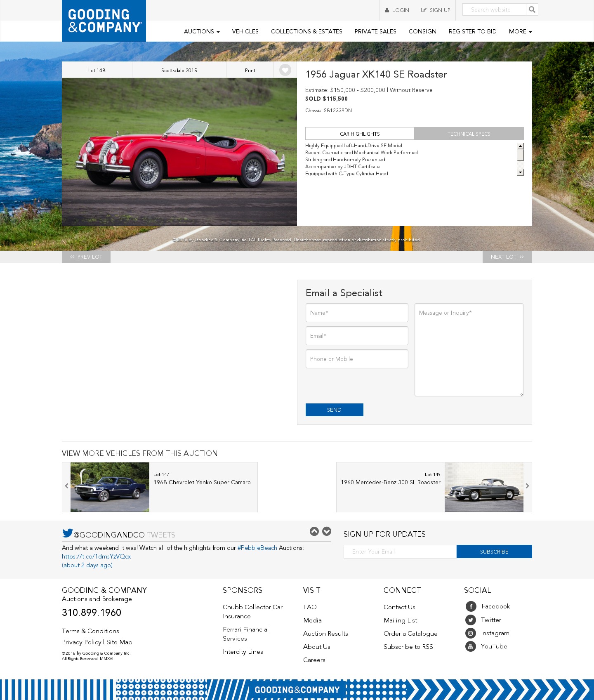The height and width of the screenshot is (700, 594).
Task: Open the Media link
Action: [x=312, y=620]
